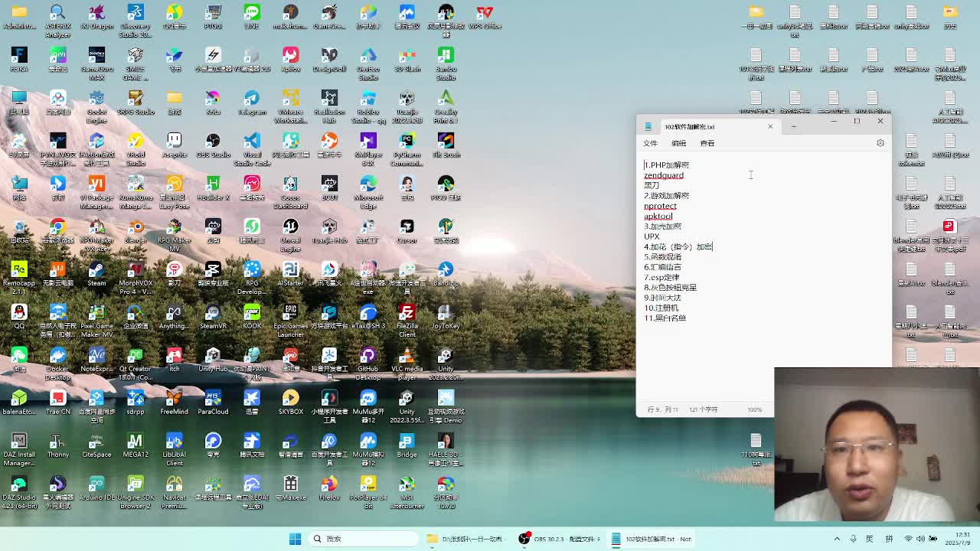Screen dimensions: 980x551
Task: Click the 11.黑白名单 line
Action: pyautogui.click(x=665, y=318)
